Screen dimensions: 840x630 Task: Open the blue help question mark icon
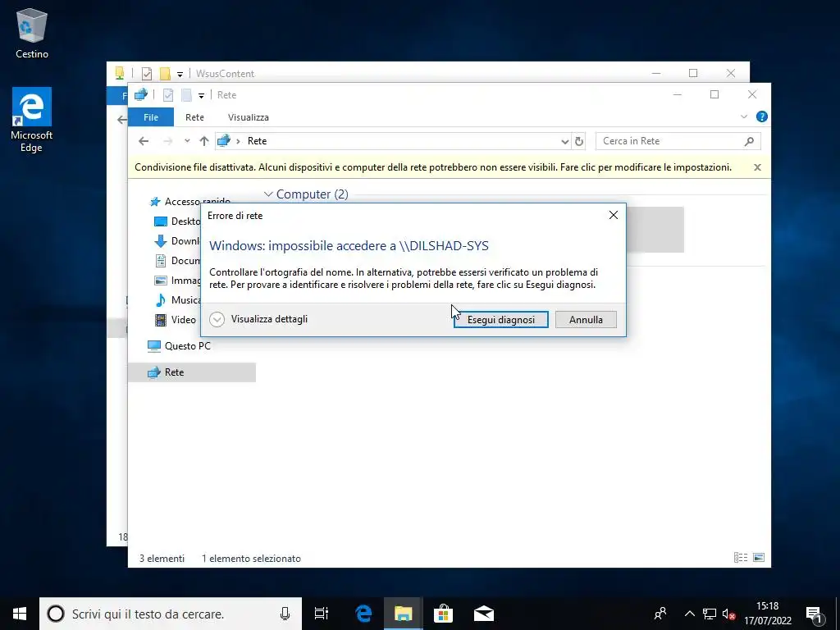click(x=761, y=116)
